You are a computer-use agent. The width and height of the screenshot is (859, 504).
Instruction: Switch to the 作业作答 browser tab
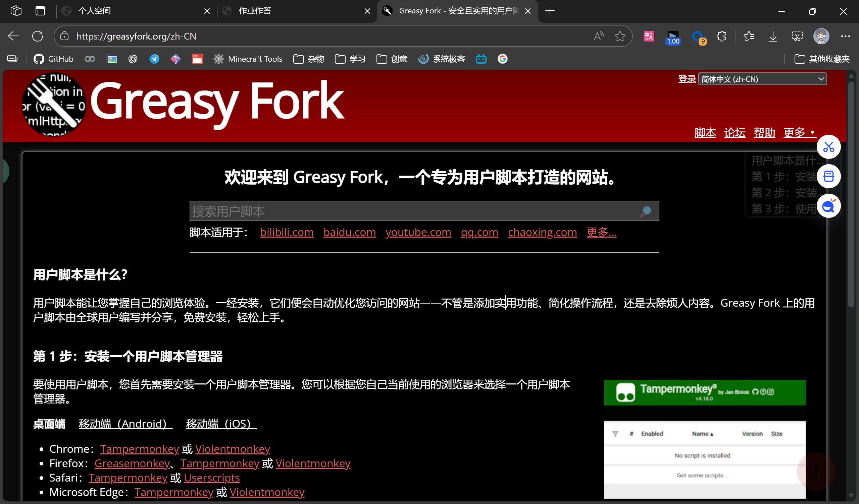tap(255, 11)
